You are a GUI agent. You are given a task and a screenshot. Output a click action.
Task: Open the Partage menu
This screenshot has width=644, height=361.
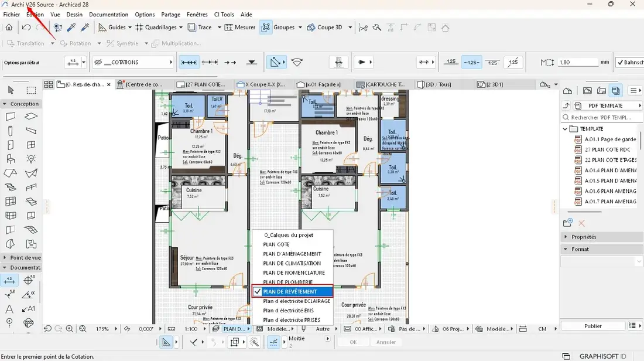coord(170,15)
